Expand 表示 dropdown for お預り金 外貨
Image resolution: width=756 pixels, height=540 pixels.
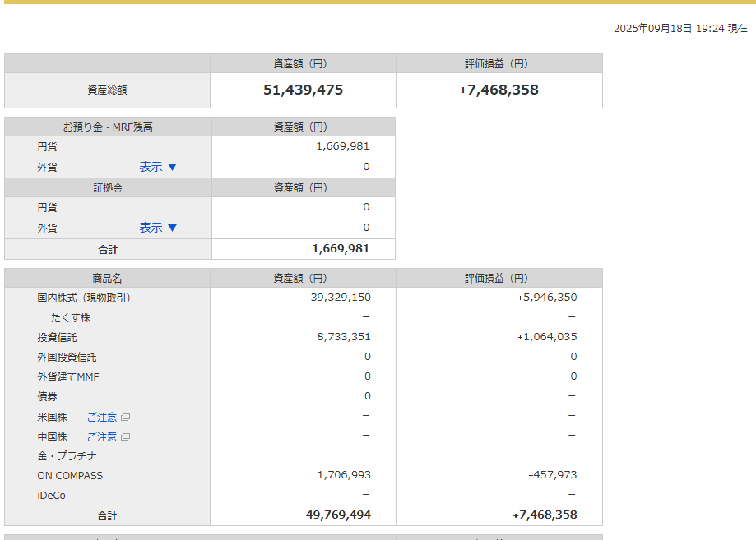pos(158,167)
